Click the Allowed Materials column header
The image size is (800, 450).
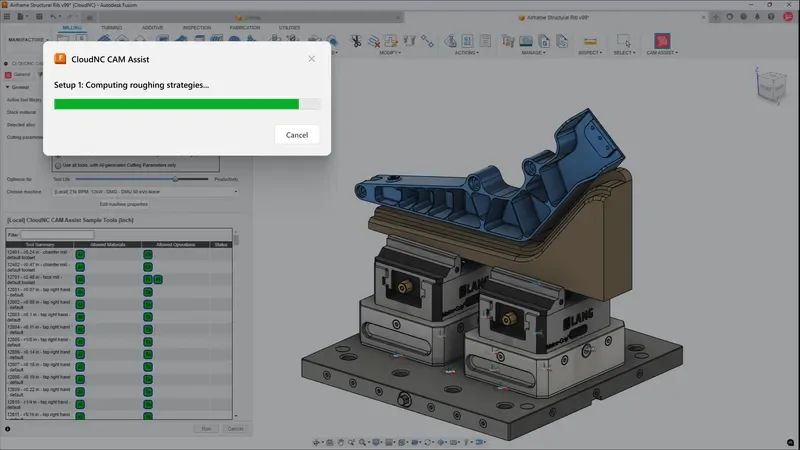click(108, 245)
